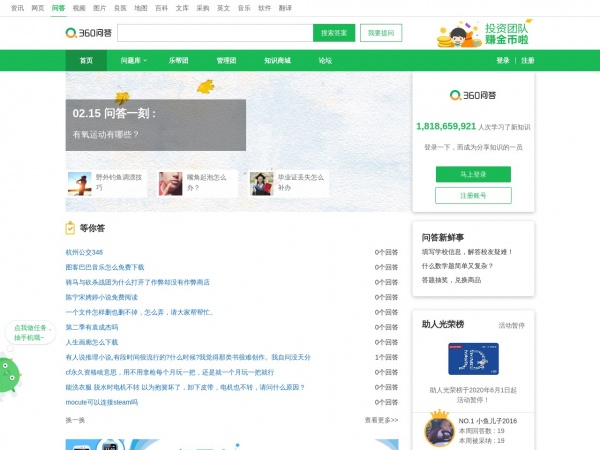Open 图片 in top service bar

[x=99, y=8]
